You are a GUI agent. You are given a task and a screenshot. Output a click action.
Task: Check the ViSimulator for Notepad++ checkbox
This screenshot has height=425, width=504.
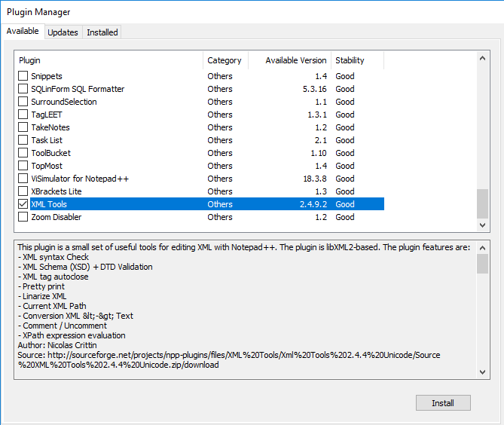(23, 179)
